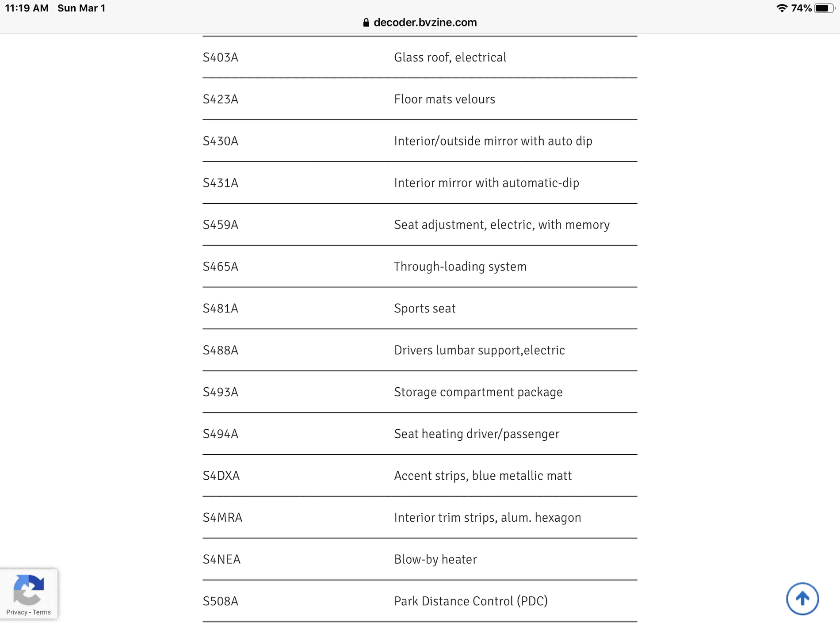Tap the scroll-to-top arrow button

pyautogui.click(x=802, y=599)
